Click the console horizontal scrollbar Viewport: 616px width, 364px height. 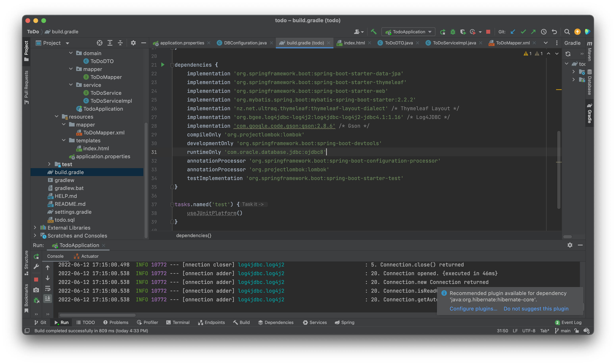tap(97, 315)
